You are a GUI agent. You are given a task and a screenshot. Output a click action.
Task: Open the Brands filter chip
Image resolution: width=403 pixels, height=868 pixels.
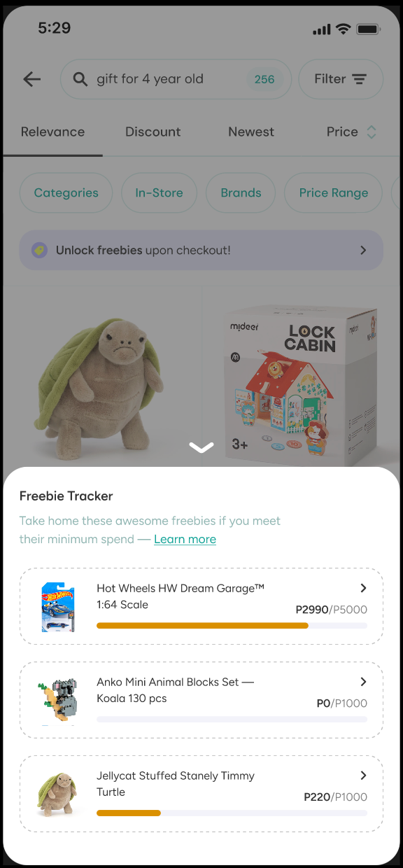(241, 192)
